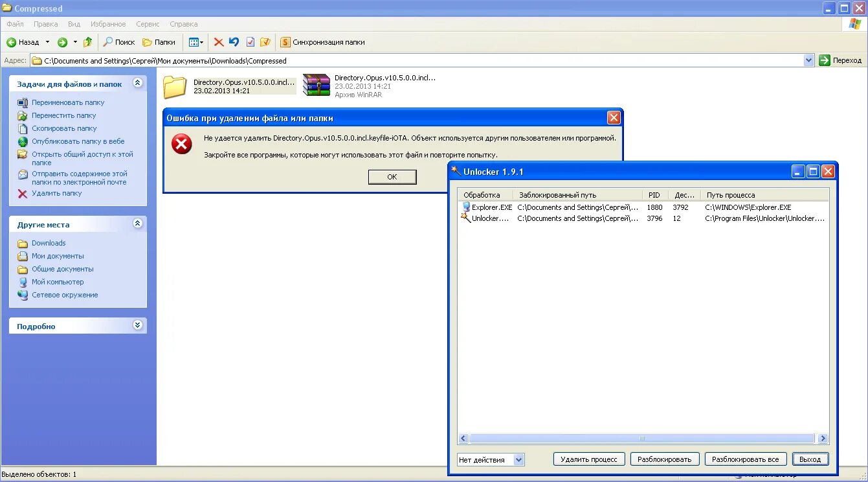Click Разблокировать все button
The height and width of the screenshot is (482, 868).
coord(745,459)
